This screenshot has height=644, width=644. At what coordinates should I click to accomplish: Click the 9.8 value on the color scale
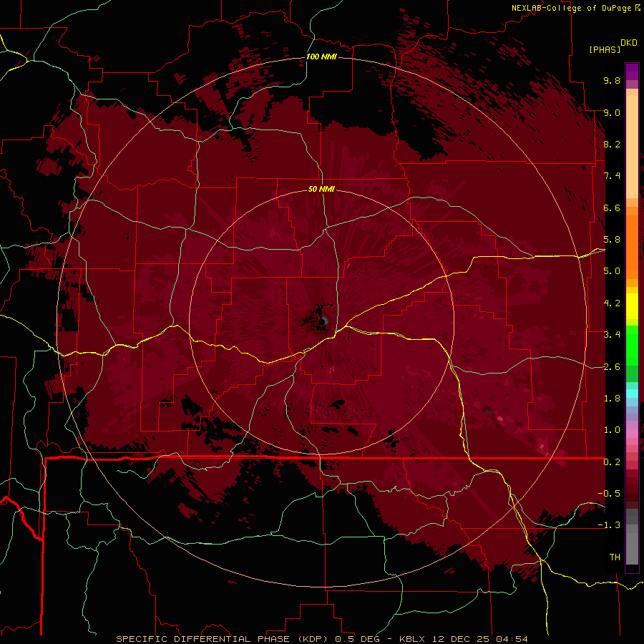[x=612, y=80]
